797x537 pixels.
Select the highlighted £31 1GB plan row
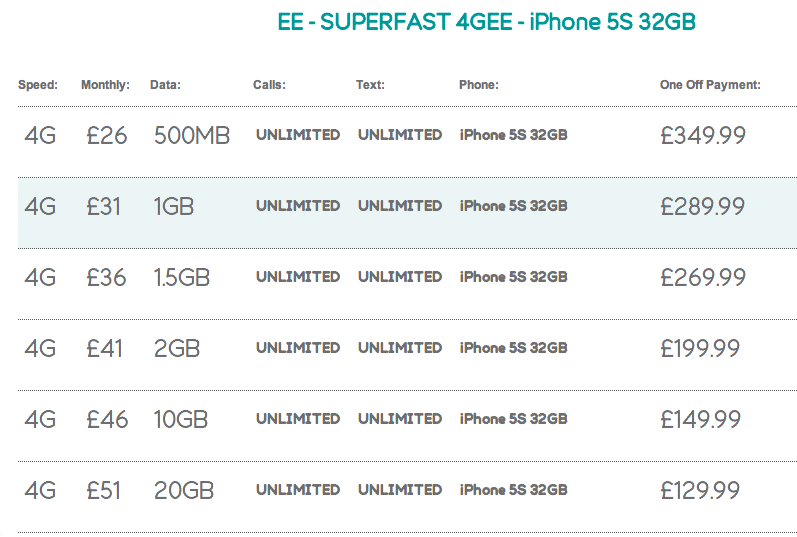point(407,213)
